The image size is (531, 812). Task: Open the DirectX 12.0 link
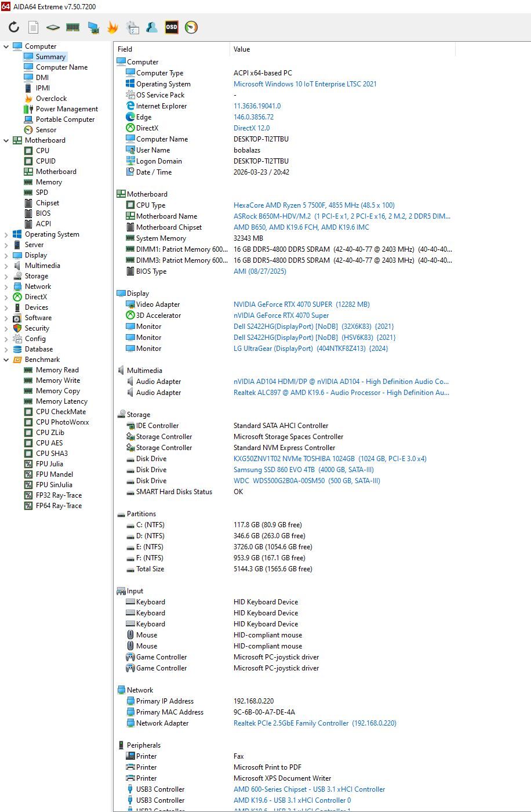tap(252, 128)
